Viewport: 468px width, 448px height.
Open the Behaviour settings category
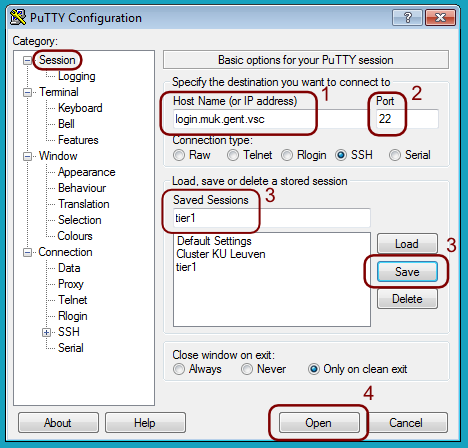click(x=82, y=188)
